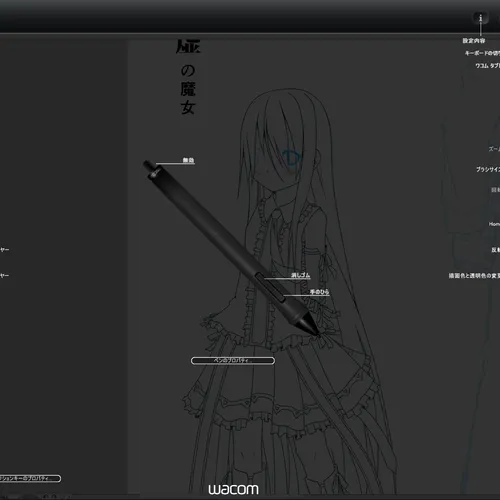This screenshot has height=500, width=500.
Task: Click the pen's lower side switch
Action: pyautogui.click(x=277, y=294)
